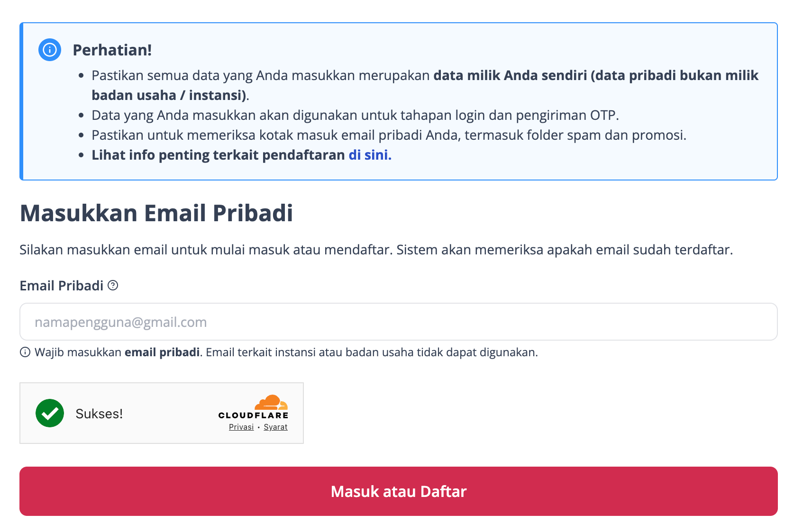Image resolution: width=794 pixels, height=532 pixels.
Task: Click the question-mark help icon next to Email Pribadi
Action: pos(113,285)
